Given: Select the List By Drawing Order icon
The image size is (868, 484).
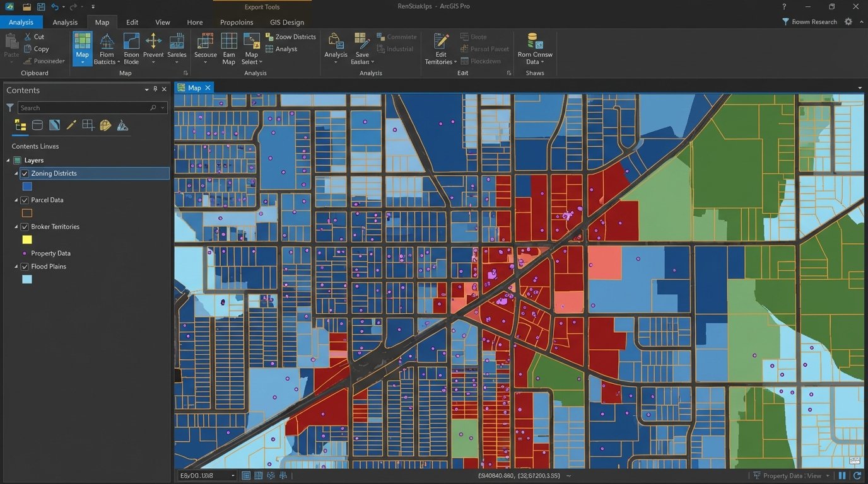Looking at the screenshot, I should point(20,125).
